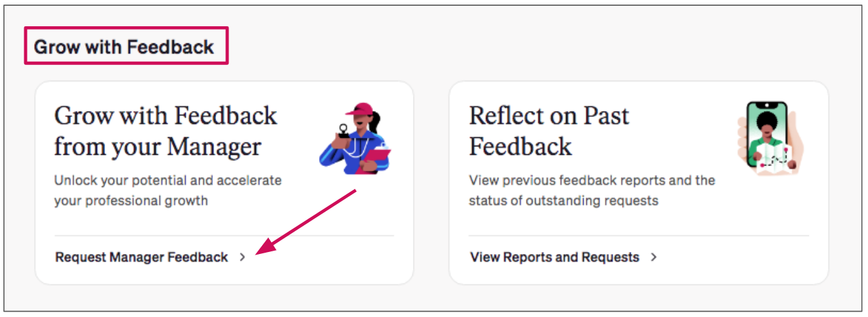868x317 pixels.
Task: Select the Reflect on Past Feedback card title
Action: (x=549, y=131)
